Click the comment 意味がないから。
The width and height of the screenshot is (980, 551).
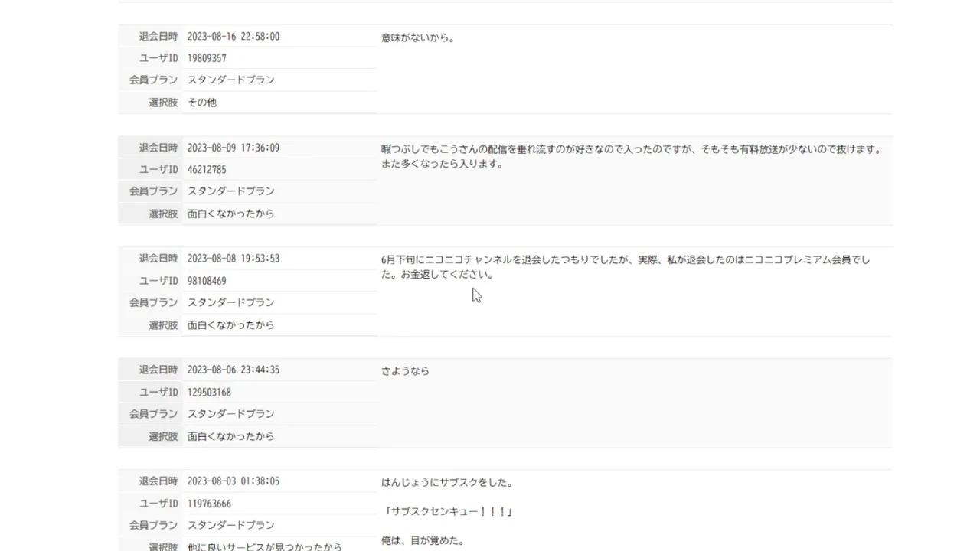[x=418, y=37]
